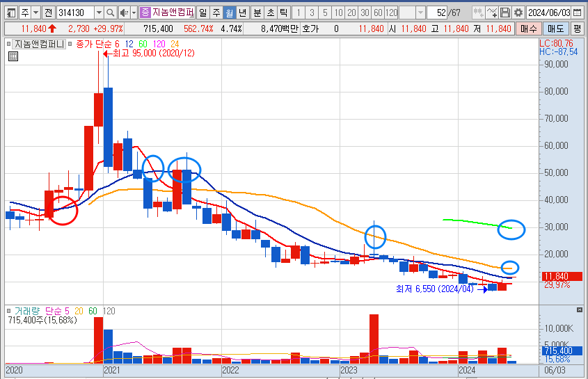
Task: Choose the interval 5 button
Action: pos(325,13)
